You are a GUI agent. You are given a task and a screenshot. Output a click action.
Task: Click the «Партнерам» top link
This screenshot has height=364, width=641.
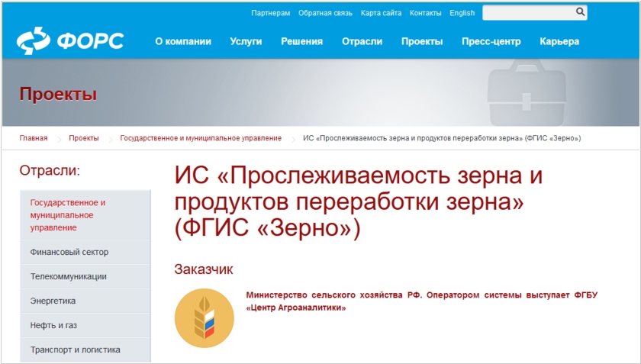point(270,13)
